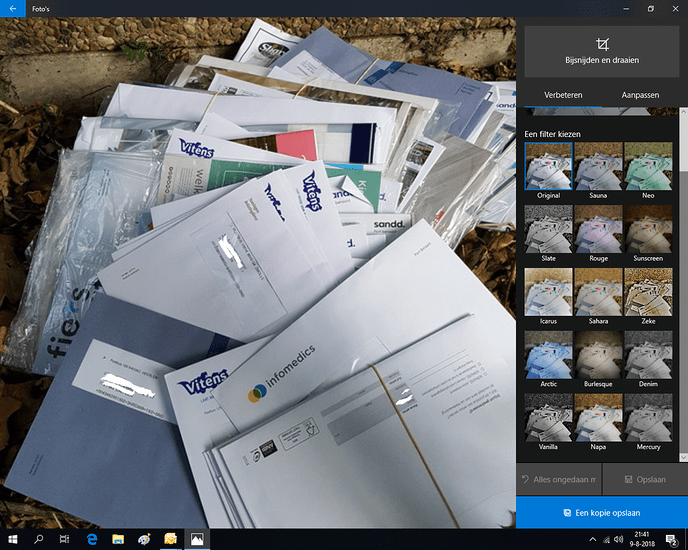The width and height of the screenshot is (688, 550).
Task: Open the Windows Start menu
Action: pyautogui.click(x=13, y=539)
